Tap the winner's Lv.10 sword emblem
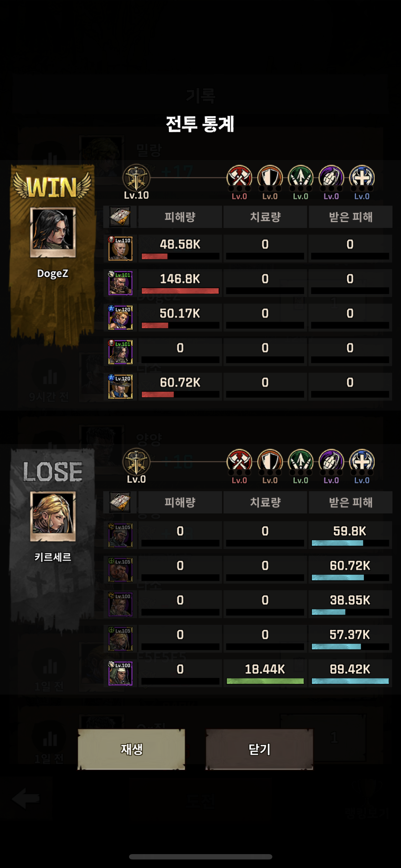401x868 pixels. point(136,178)
